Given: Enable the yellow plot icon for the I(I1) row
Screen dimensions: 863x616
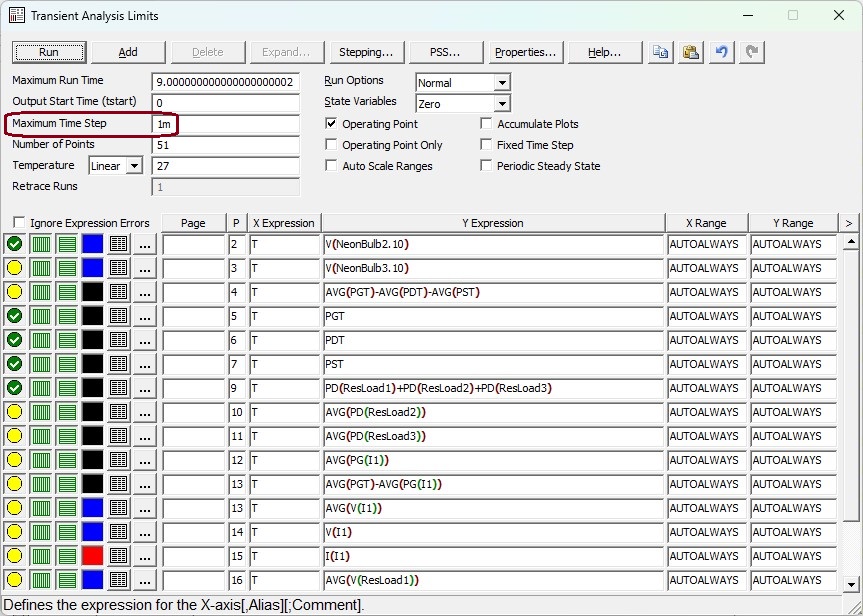Looking at the screenshot, I should [14, 556].
